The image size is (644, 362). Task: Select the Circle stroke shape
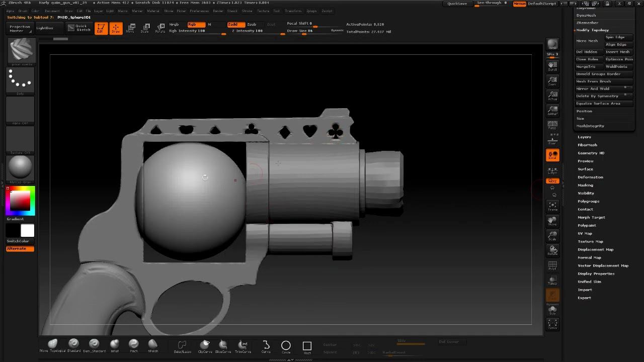[x=286, y=346]
